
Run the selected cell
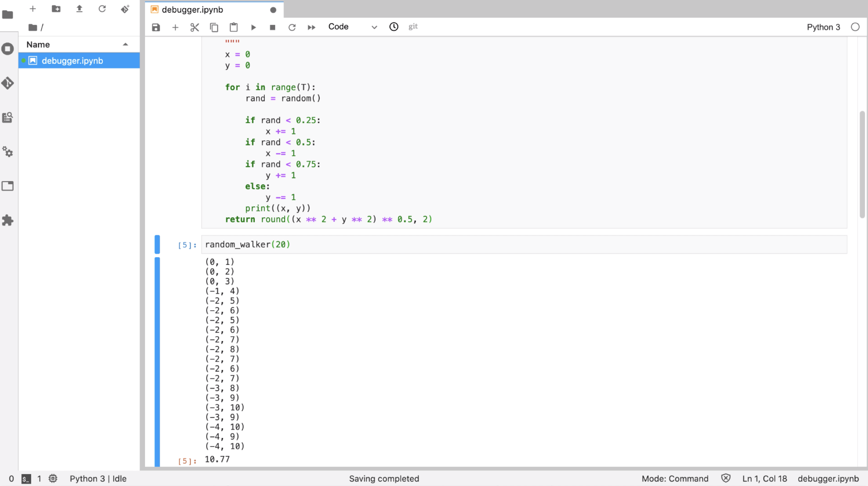pyautogui.click(x=253, y=27)
